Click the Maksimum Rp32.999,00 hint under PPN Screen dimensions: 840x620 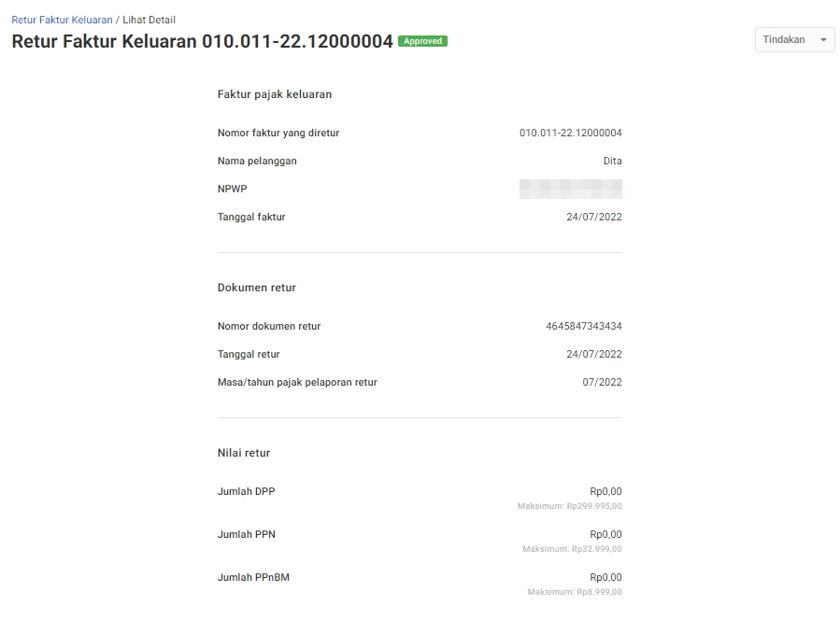(572, 549)
